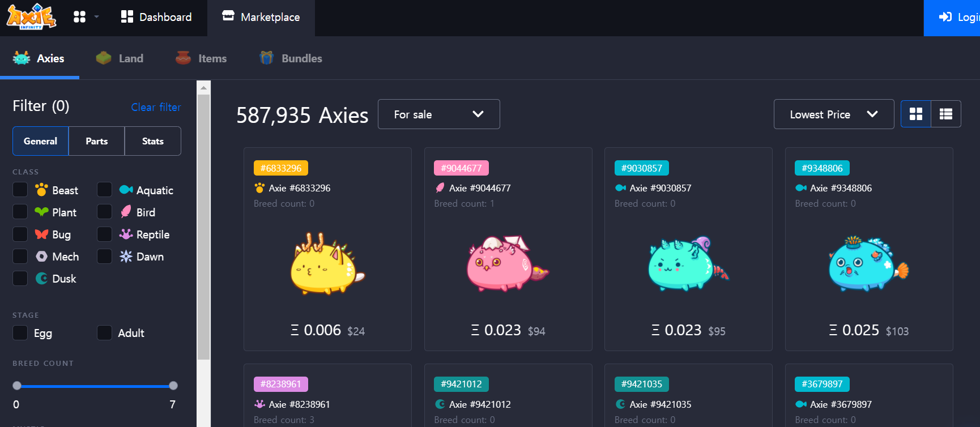Open the Marketplace tab
This screenshot has height=427, width=980.
[x=261, y=17]
